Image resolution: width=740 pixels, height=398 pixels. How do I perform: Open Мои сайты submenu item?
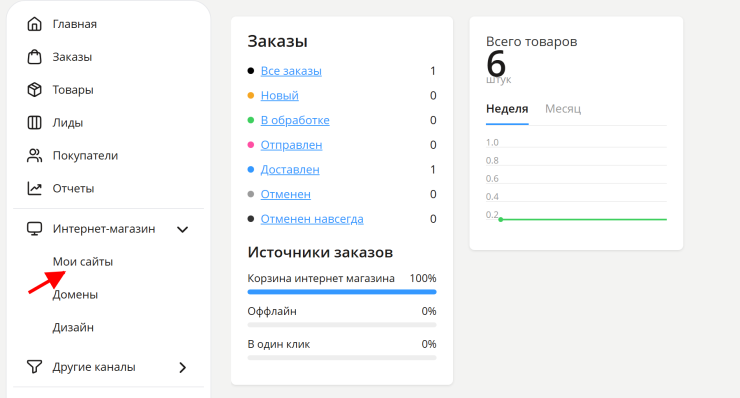tap(83, 262)
